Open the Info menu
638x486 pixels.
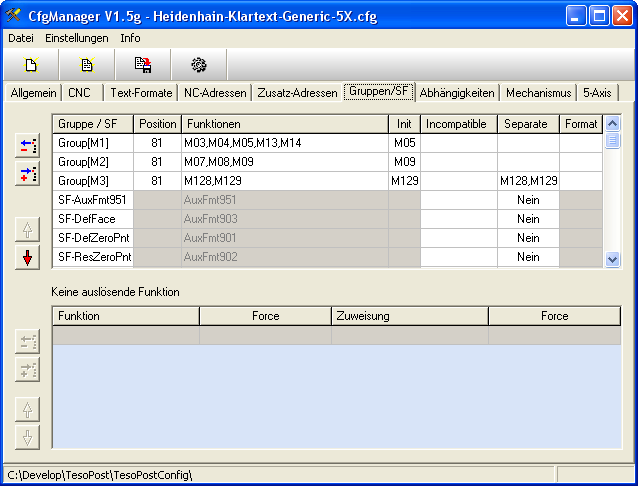(x=130, y=38)
